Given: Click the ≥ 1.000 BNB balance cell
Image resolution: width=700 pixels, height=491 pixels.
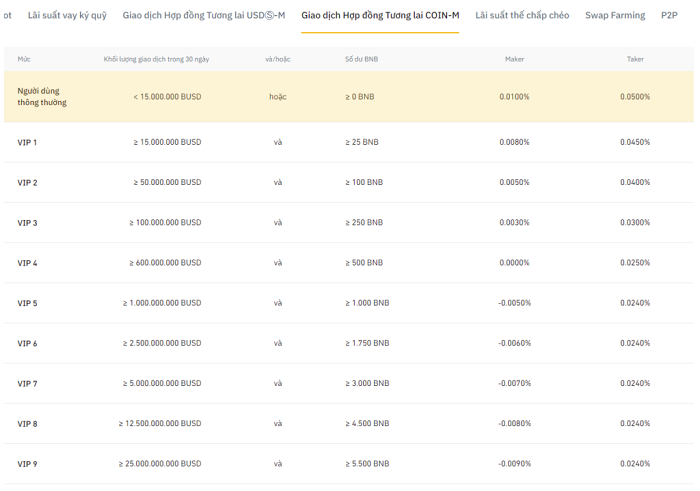Looking at the screenshot, I should (x=367, y=303).
